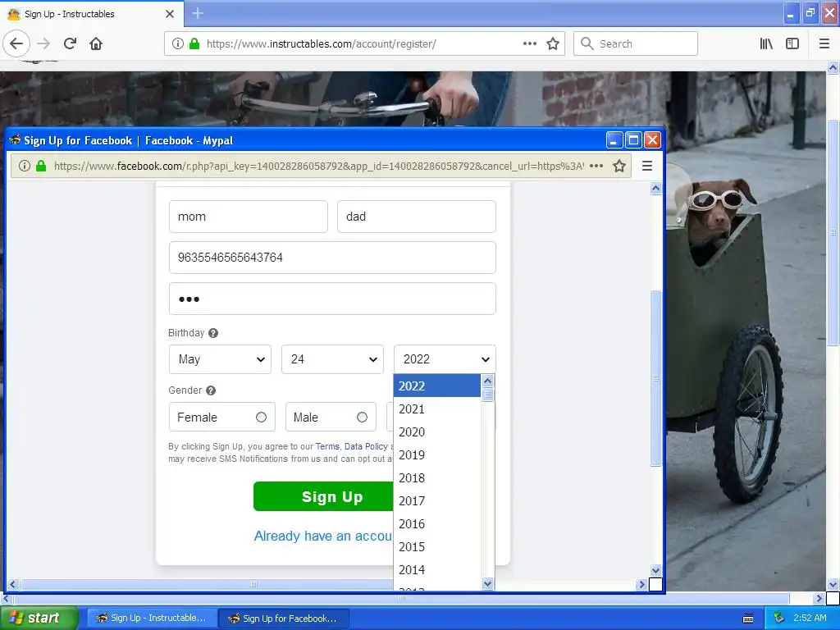Show site info icon in the Facebook popup
Screen dimensions: 840x630
click(x=25, y=166)
